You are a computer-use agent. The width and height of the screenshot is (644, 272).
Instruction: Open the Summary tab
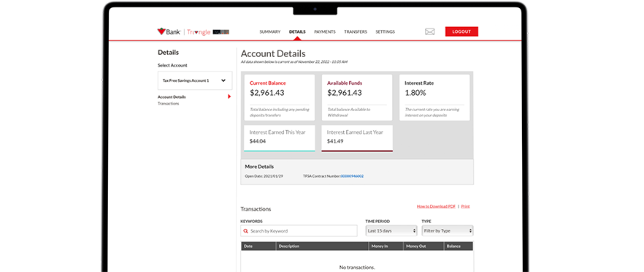click(x=270, y=31)
